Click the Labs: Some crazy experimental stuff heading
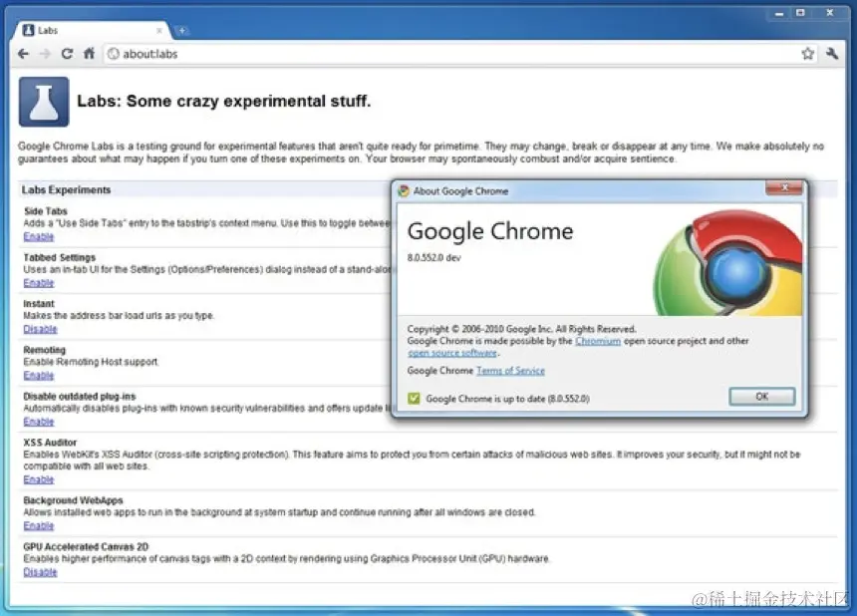Viewport: 857px width, 616px height. pos(223,101)
